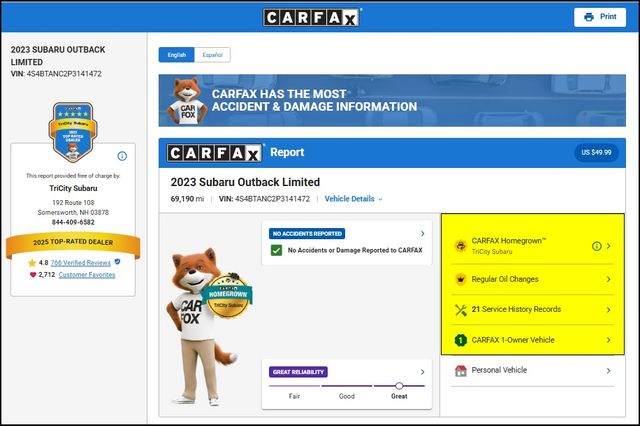
Task: Click the accident and damage information banner
Action: coord(392,100)
